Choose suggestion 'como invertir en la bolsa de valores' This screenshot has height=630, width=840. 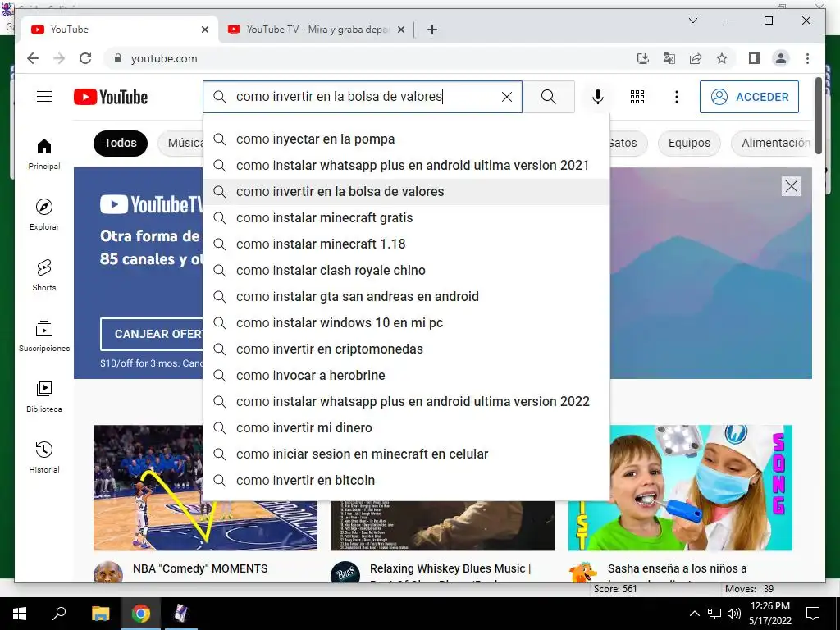click(406, 192)
